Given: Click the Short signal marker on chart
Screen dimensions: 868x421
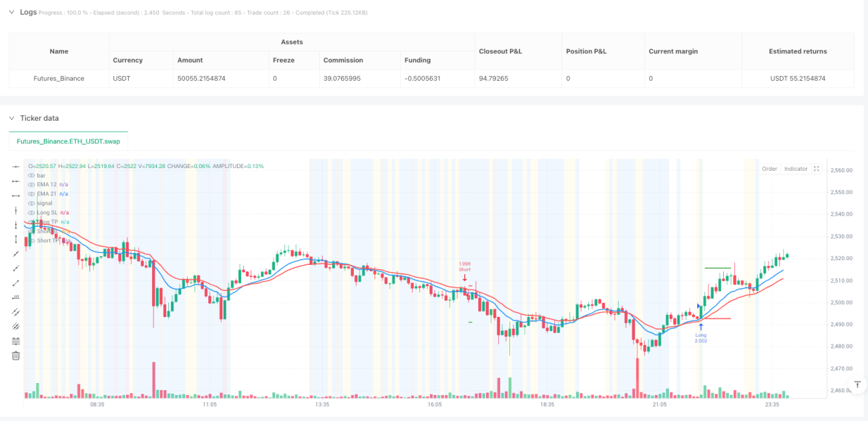Looking at the screenshot, I should [x=465, y=271].
